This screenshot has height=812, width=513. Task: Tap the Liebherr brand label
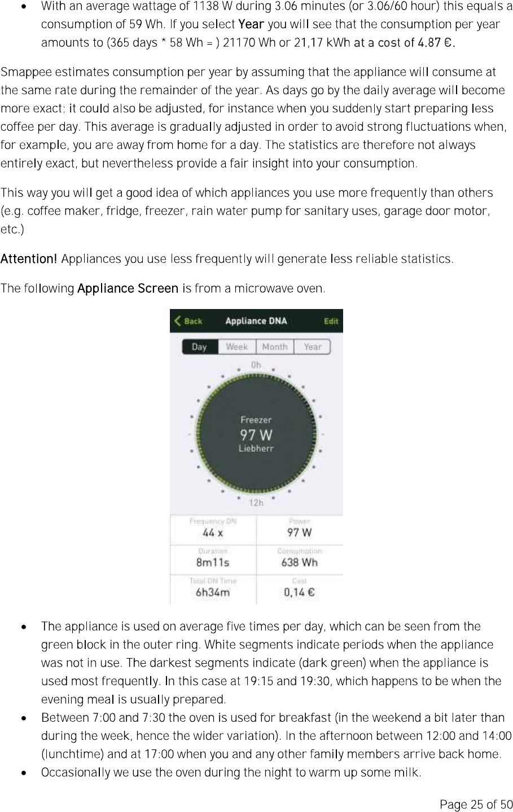[256, 449]
